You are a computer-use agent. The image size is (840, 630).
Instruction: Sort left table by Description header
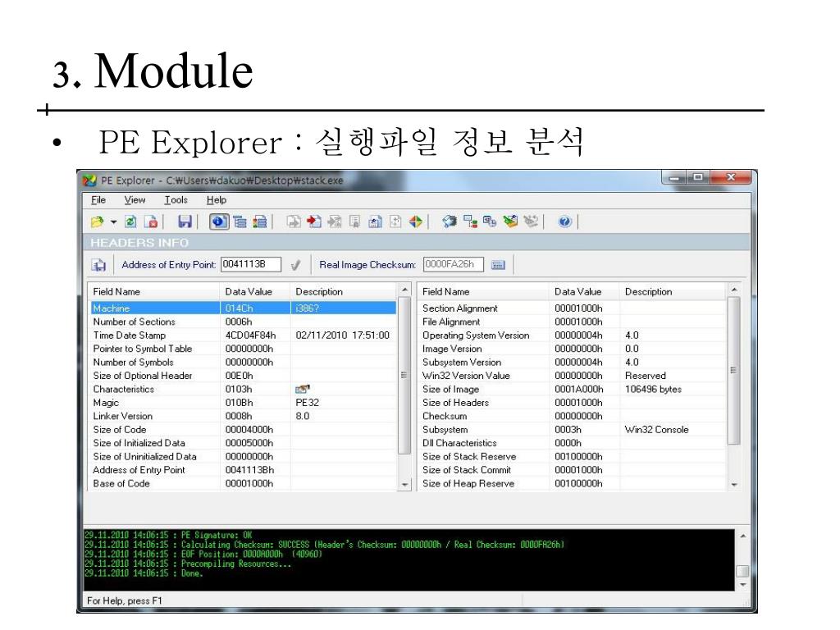pos(344,291)
